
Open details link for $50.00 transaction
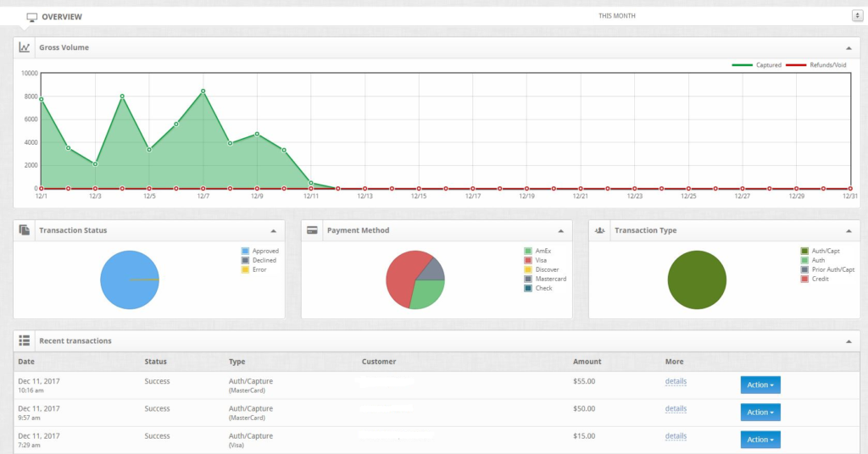click(676, 408)
